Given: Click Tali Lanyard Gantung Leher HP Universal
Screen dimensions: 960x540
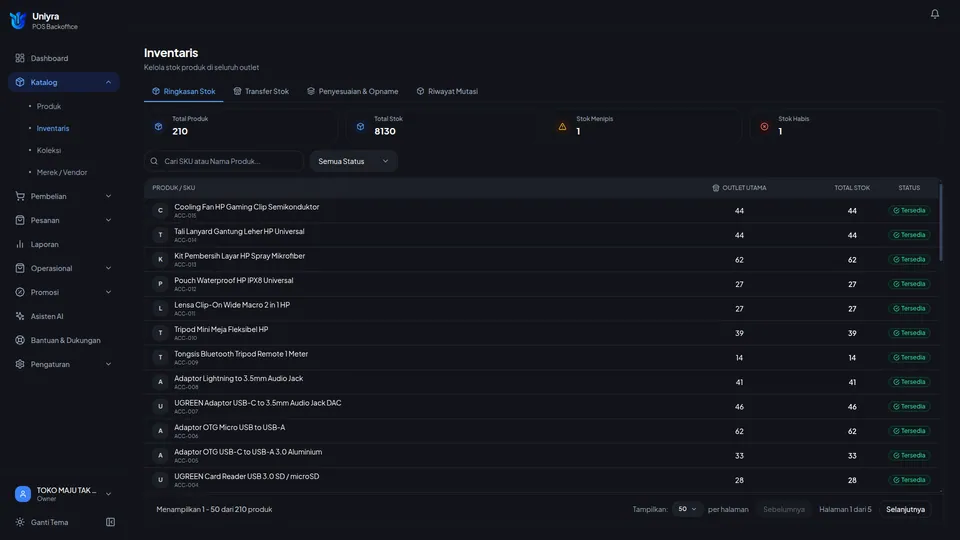Looking at the screenshot, I should click(239, 231).
